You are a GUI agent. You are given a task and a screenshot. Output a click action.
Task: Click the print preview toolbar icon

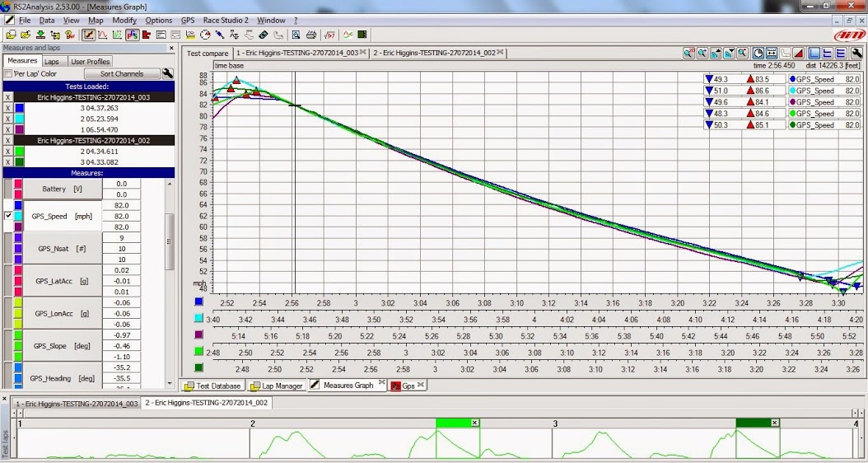(x=296, y=35)
